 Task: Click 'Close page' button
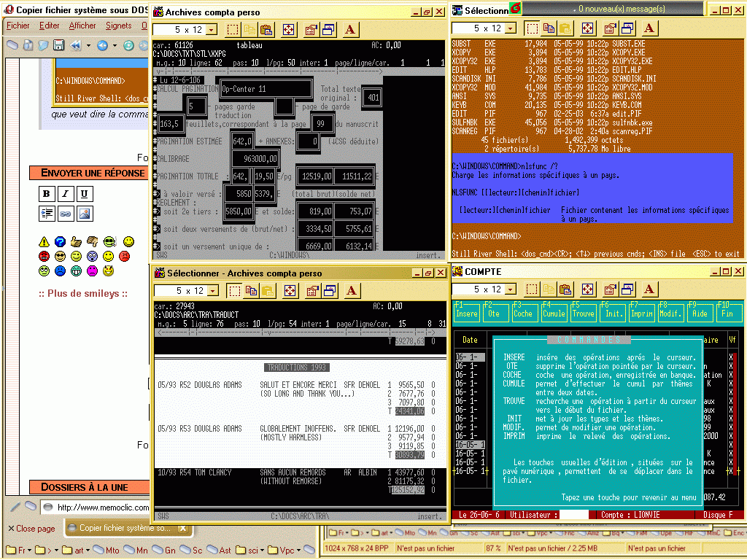[31, 529]
